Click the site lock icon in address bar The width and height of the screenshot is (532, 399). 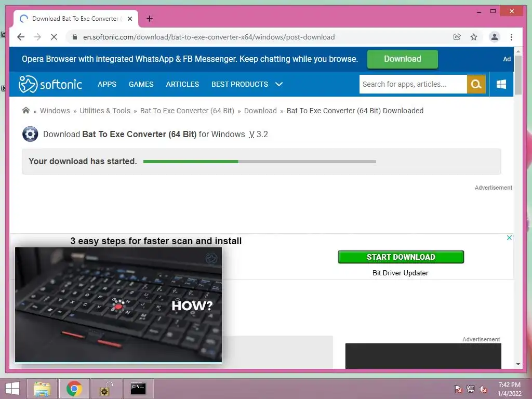75,37
